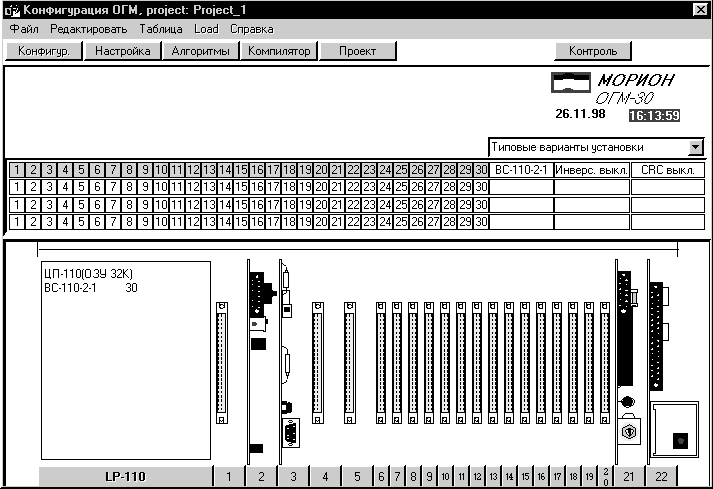Click the empty connector in slot 4
The image size is (713, 489).
318,363
